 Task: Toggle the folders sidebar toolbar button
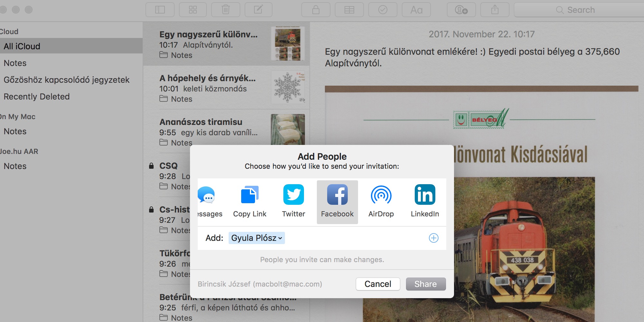tap(160, 10)
